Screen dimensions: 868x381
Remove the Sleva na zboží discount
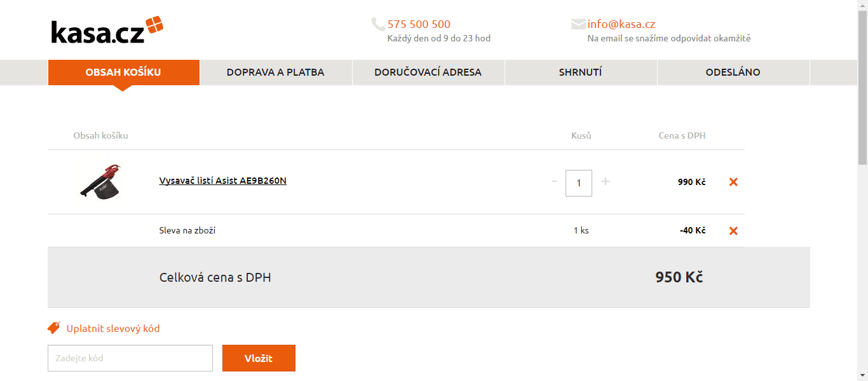[733, 231]
